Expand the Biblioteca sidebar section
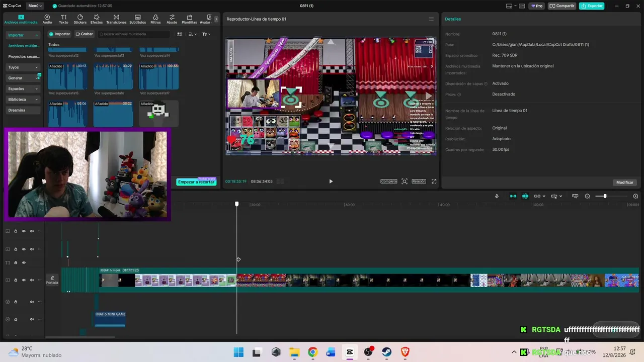The image size is (644, 362). (36, 100)
